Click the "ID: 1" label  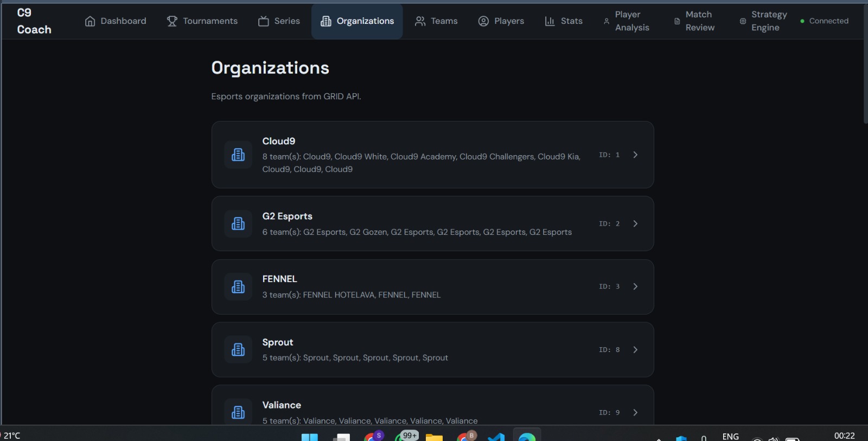coord(609,155)
